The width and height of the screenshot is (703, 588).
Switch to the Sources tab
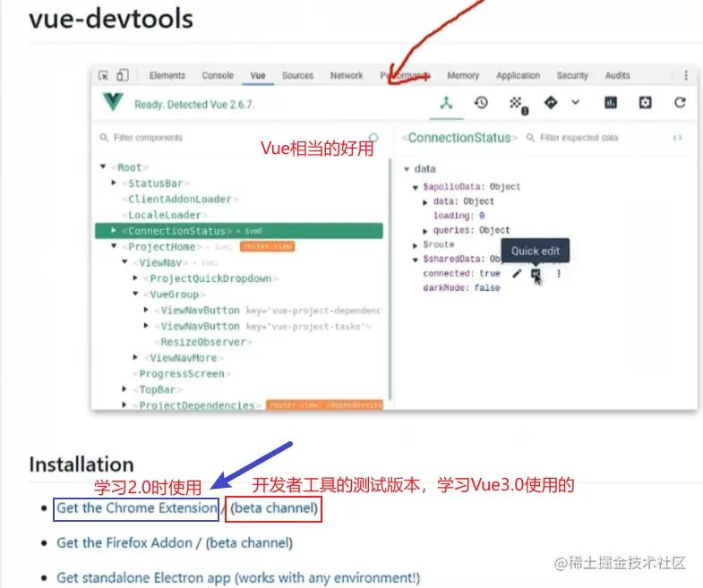pos(297,75)
